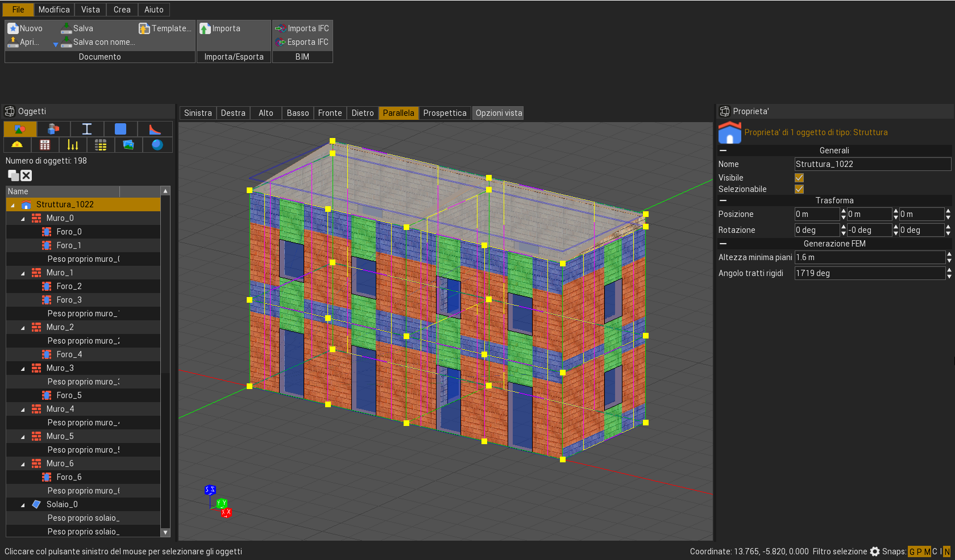
Task: Collapse the Muro_0 tree node
Action: pyautogui.click(x=23, y=219)
